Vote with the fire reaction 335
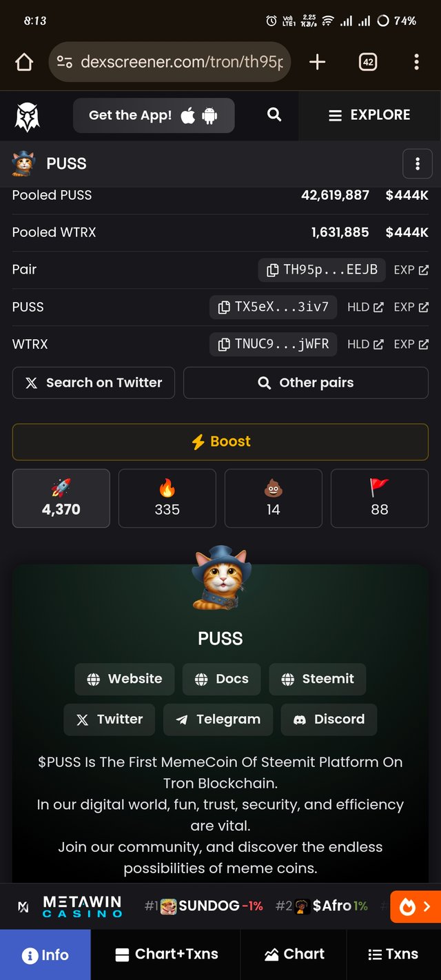 (x=167, y=498)
